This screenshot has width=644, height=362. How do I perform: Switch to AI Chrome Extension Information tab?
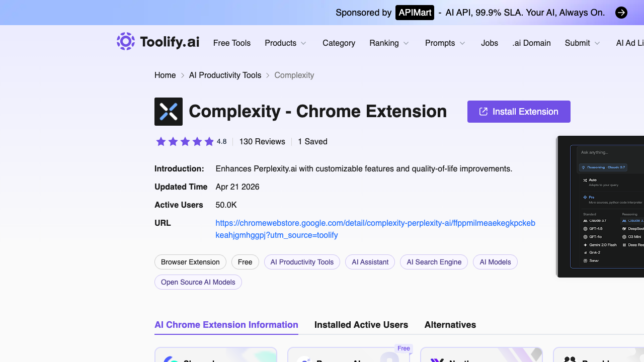[226, 325]
